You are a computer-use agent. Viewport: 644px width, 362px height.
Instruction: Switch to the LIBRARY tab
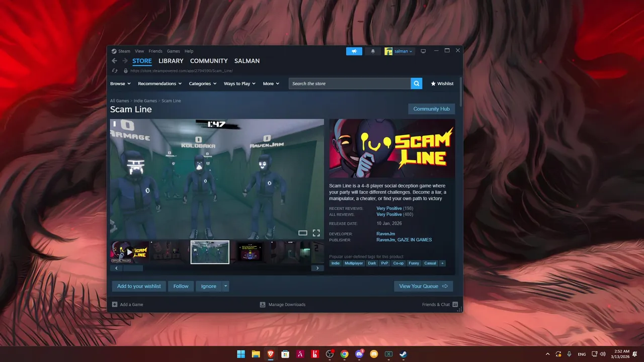171,61
